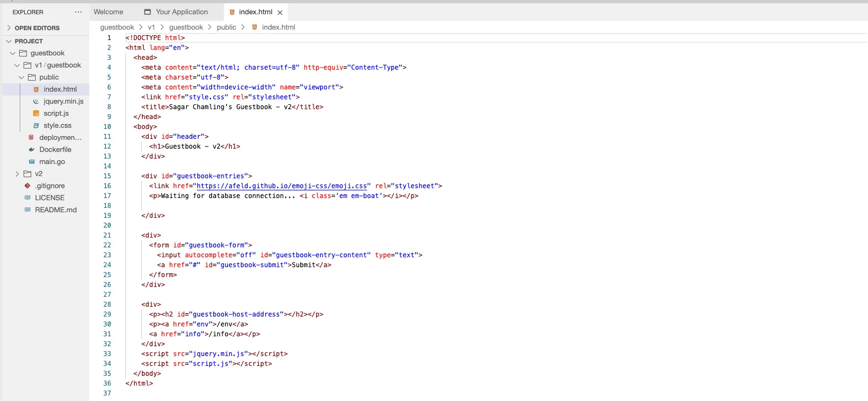Click the HTML icon in breadcrumb path
Viewport: 868px width, 401px height.
pyautogui.click(x=254, y=27)
